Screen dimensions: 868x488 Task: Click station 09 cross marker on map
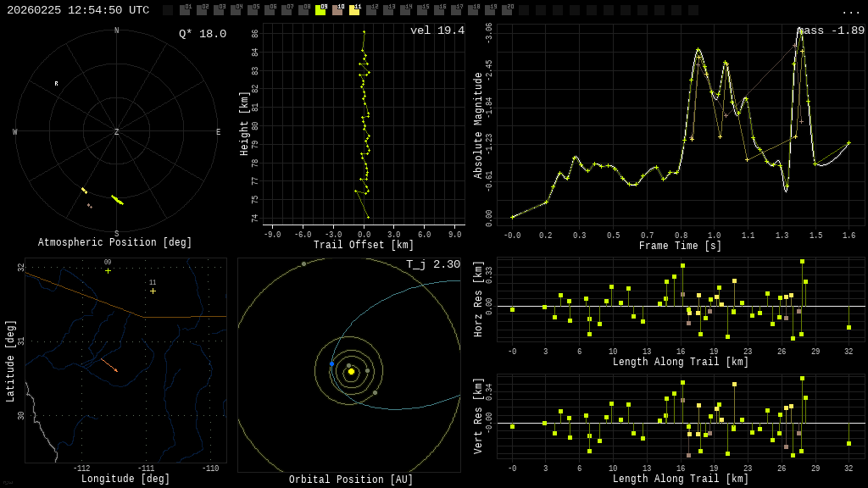click(x=108, y=270)
